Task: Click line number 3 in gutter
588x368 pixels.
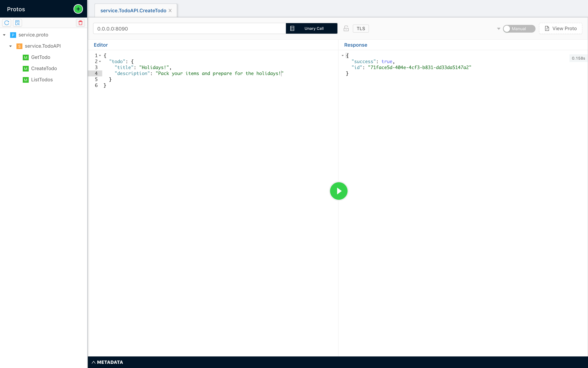Action: (96, 67)
